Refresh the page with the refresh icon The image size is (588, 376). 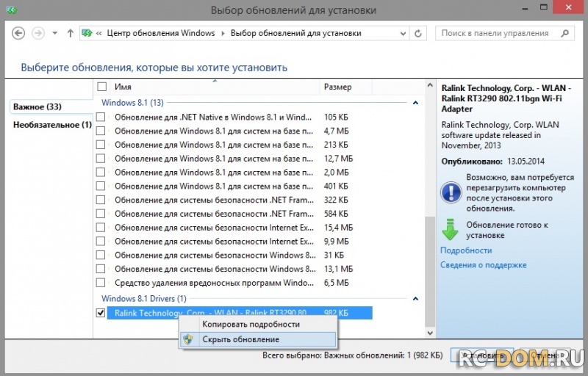click(x=417, y=34)
